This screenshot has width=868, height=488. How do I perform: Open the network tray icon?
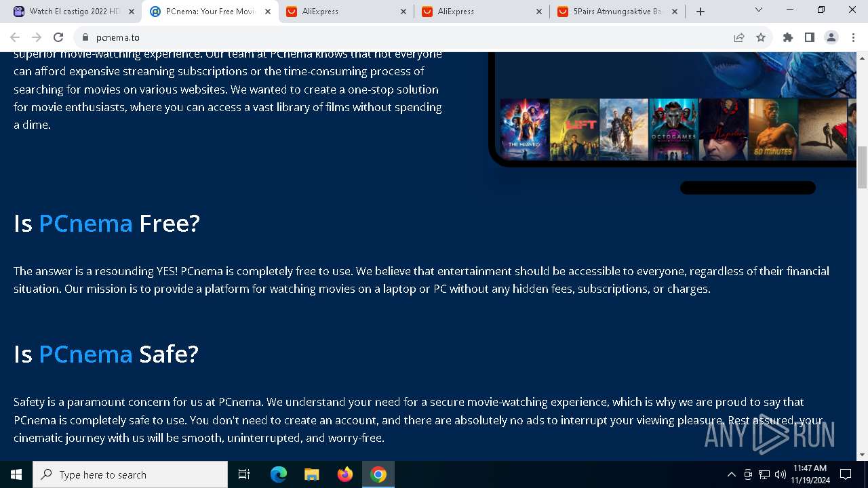click(764, 474)
